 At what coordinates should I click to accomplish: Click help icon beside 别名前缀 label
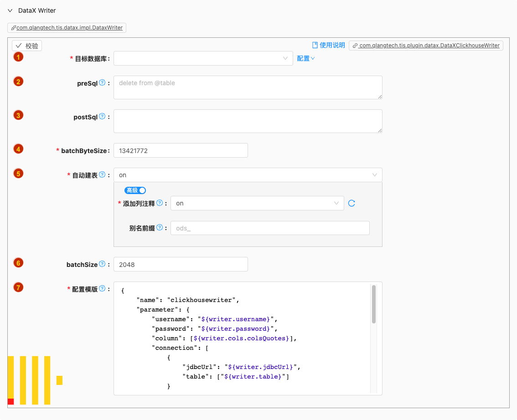(160, 228)
